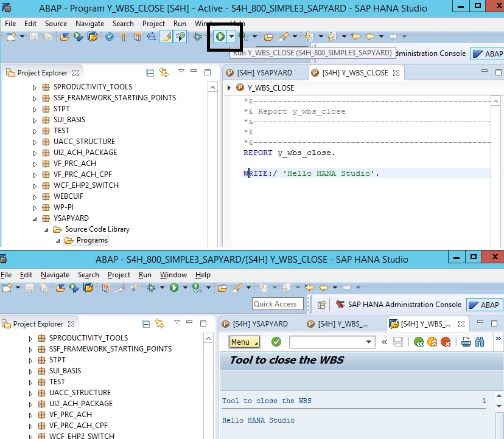The height and width of the screenshot is (439, 504).
Task: Expand STPT package in lower Project Explorer
Action: 30,361
